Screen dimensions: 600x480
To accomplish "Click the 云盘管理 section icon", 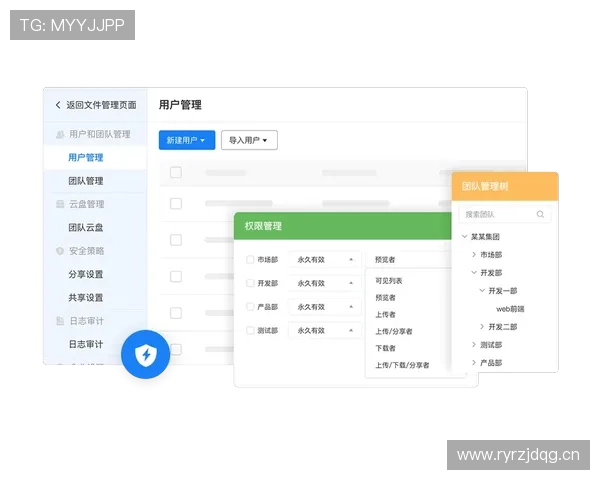I will tap(60, 204).
